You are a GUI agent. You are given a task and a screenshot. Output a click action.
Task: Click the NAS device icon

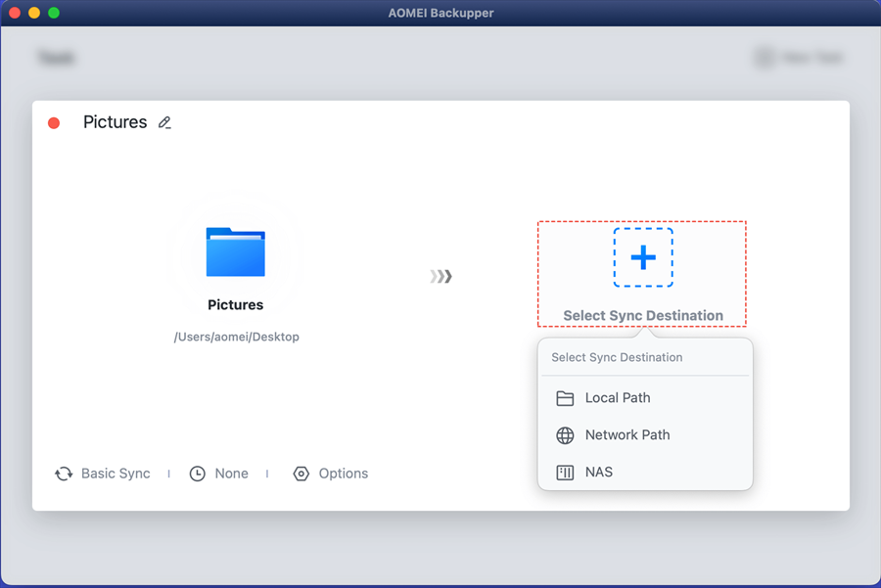point(565,473)
